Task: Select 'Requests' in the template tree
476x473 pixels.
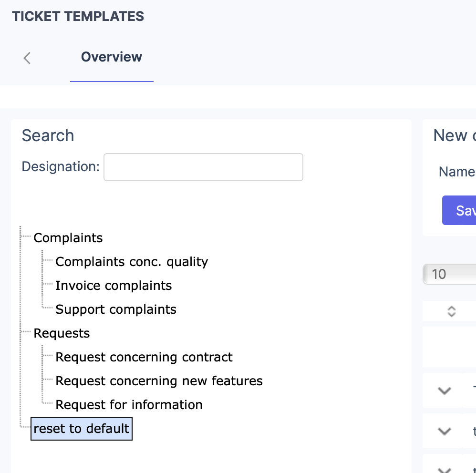Action: (62, 333)
